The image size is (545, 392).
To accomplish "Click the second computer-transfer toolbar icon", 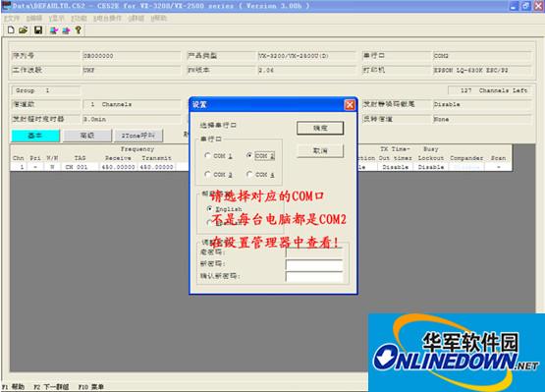I will [66, 30].
